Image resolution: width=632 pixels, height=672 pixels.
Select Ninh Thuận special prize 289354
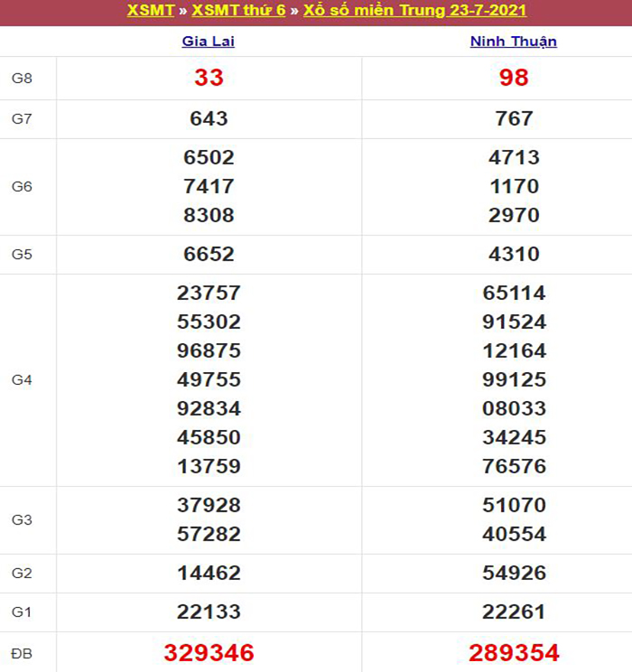[x=514, y=653]
